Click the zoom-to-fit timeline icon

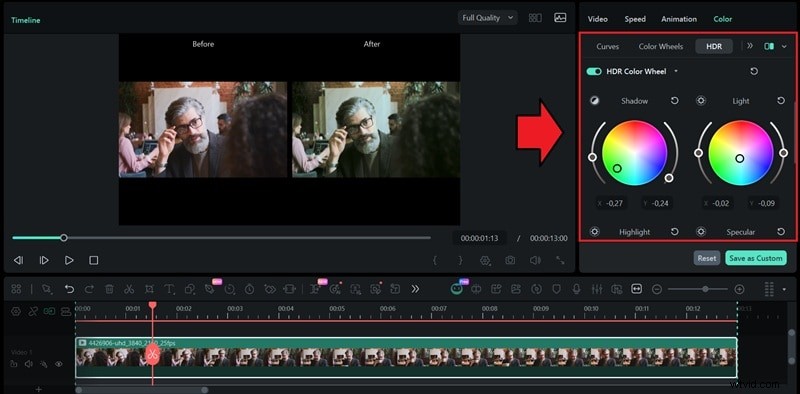click(x=636, y=289)
